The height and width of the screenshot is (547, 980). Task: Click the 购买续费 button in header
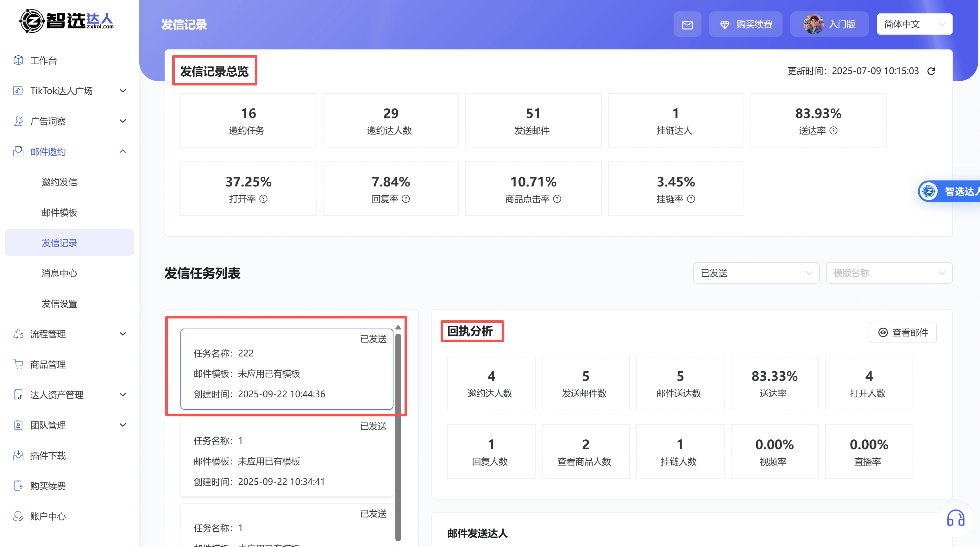(x=745, y=24)
